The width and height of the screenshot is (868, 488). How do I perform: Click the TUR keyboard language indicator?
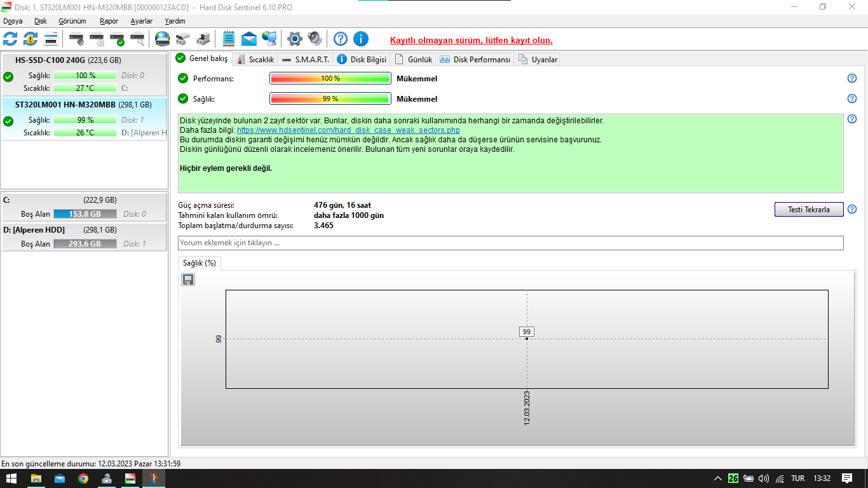[797, 478]
